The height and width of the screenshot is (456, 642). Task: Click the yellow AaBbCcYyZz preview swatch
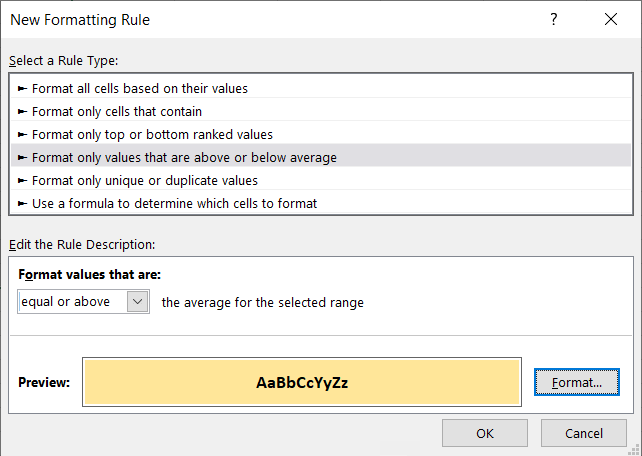click(x=302, y=382)
